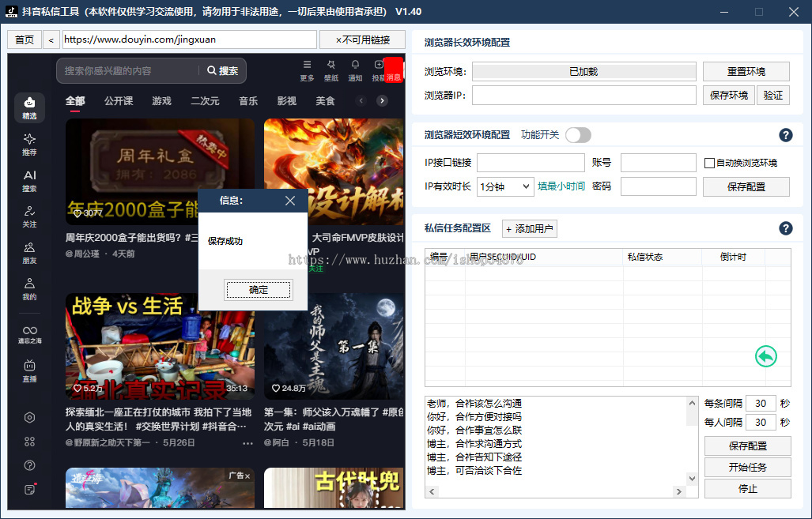The width and height of the screenshot is (812, 519).
Task: Select the 公开课 category tab
Action: [119, 101]
